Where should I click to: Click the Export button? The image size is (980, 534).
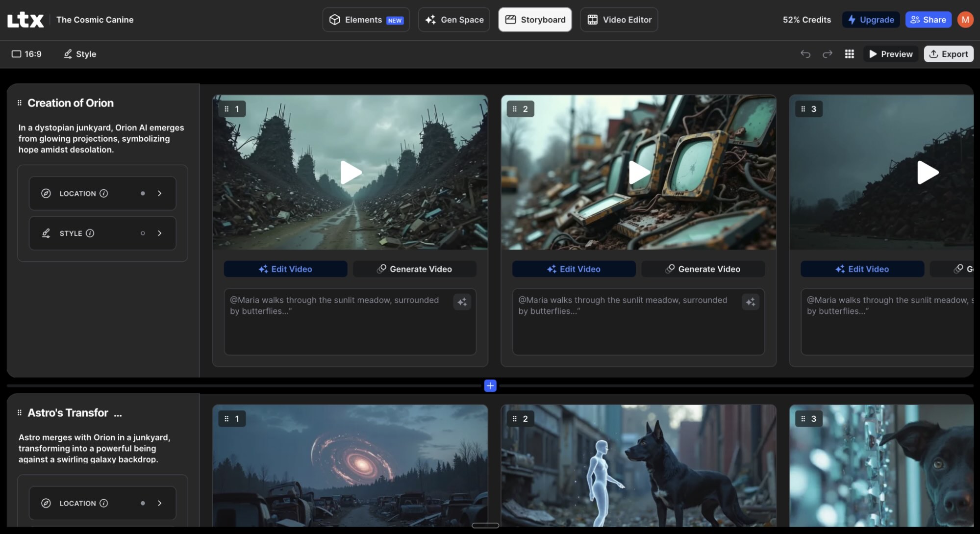click(948, 54)
